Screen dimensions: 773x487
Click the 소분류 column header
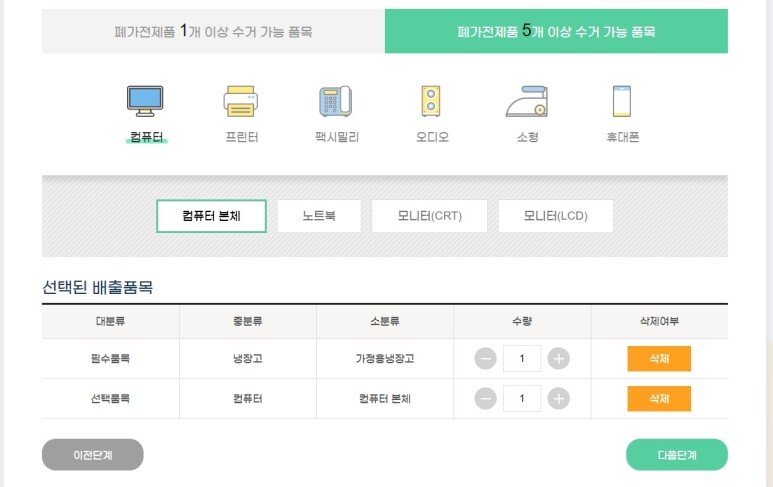(385, 321)
